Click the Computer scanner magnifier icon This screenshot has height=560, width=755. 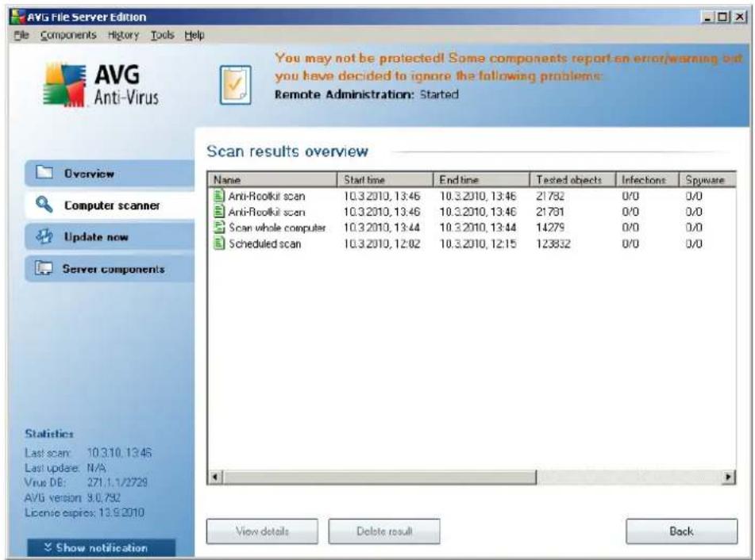[44, 205]
